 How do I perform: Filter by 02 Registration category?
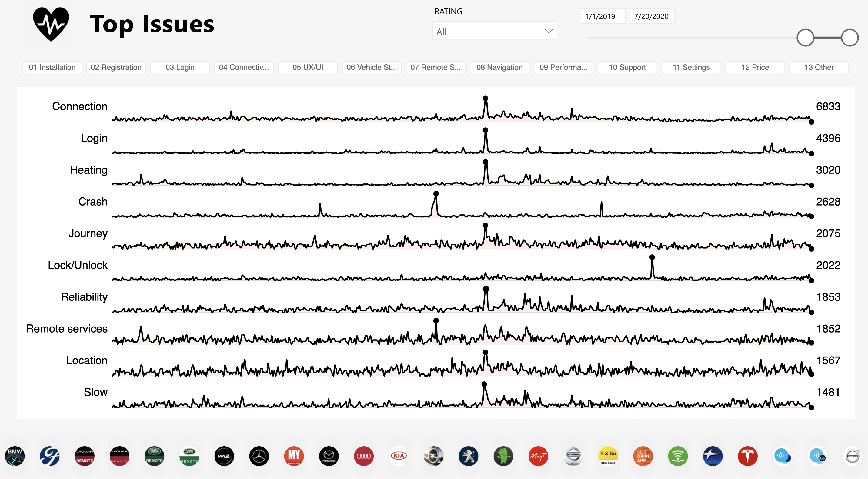coord(116,67)
